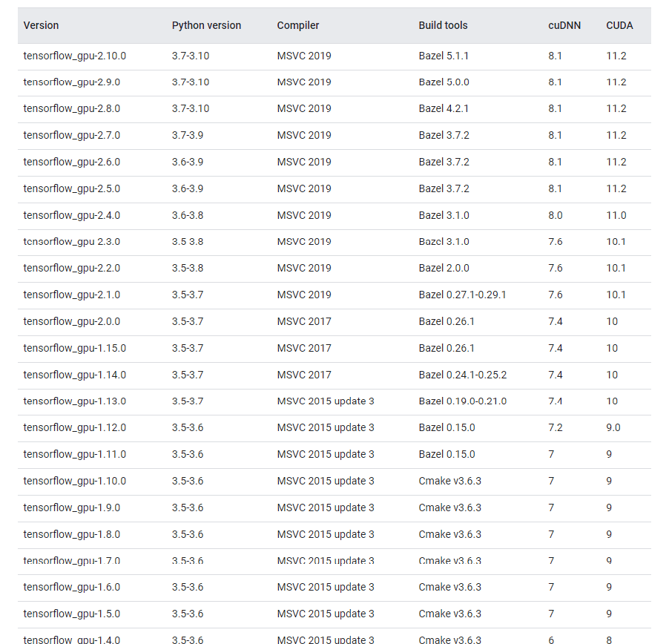Select tensorflow_gpu-1.7.0 version cell
Screen dimensions: 669x644
coord(72,561)
